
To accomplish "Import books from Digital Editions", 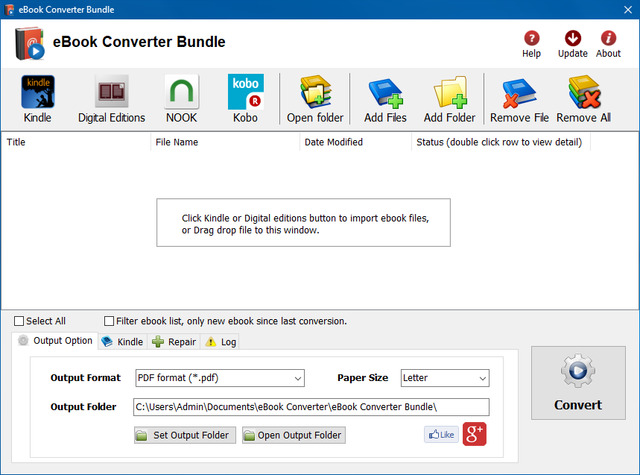I will (x=111, y=93).
